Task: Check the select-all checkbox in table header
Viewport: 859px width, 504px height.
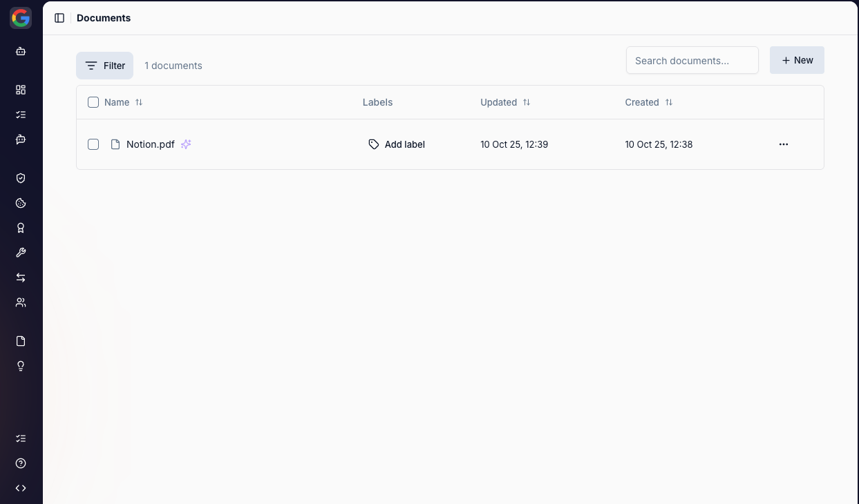Action: (x=93, y=102)
